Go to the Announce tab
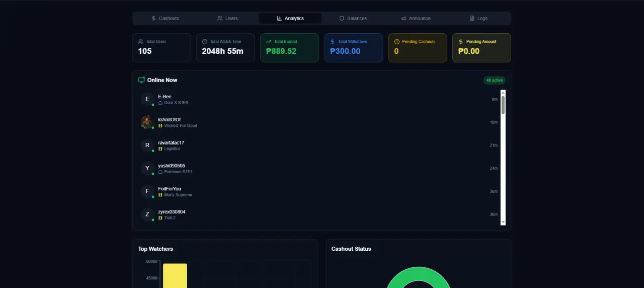This screenshot has height=288, width=644. (416, 18)
